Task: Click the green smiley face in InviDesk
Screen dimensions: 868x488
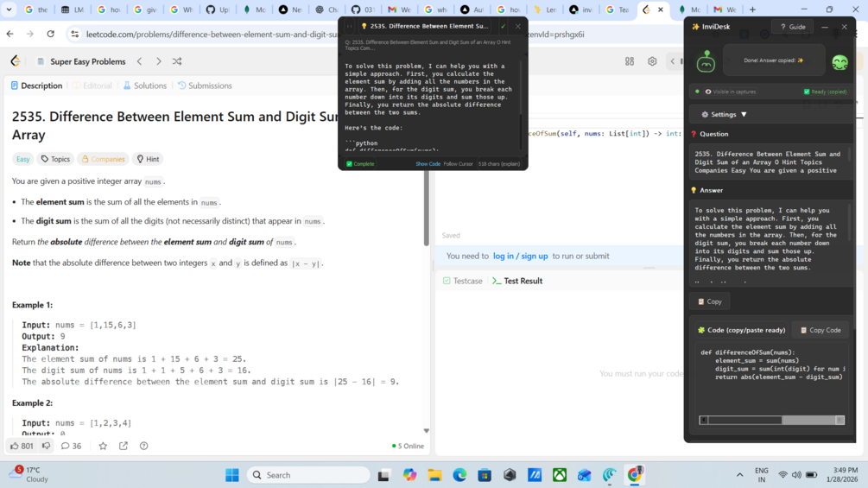Action: coord(839,62)
